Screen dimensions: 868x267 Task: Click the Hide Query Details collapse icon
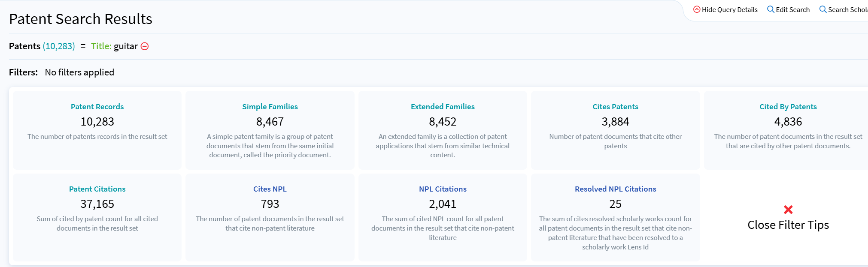point(697,9)
